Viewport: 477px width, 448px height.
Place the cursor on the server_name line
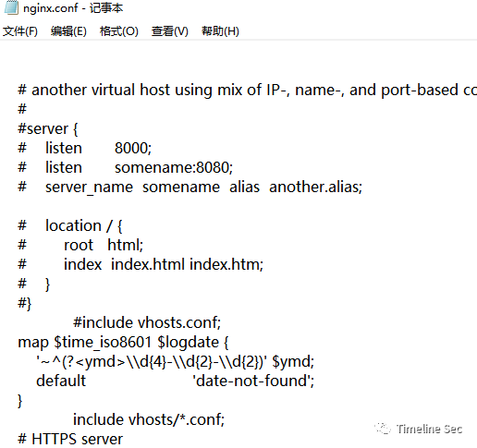(190, 188)
